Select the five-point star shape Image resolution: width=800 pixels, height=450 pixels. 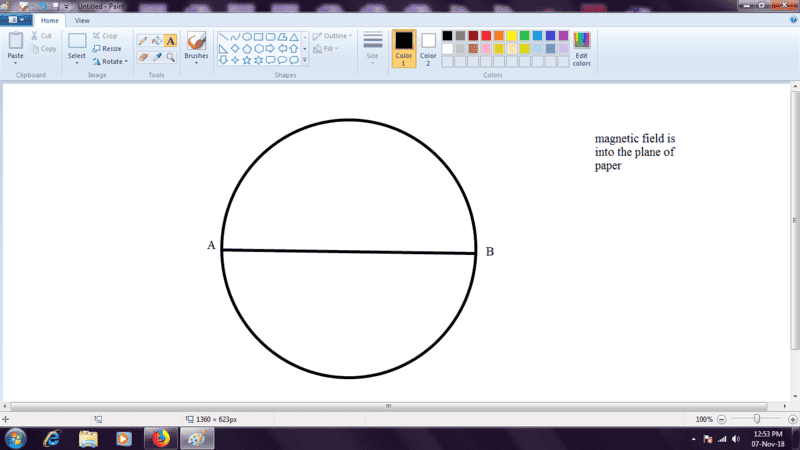click(246, 59)
